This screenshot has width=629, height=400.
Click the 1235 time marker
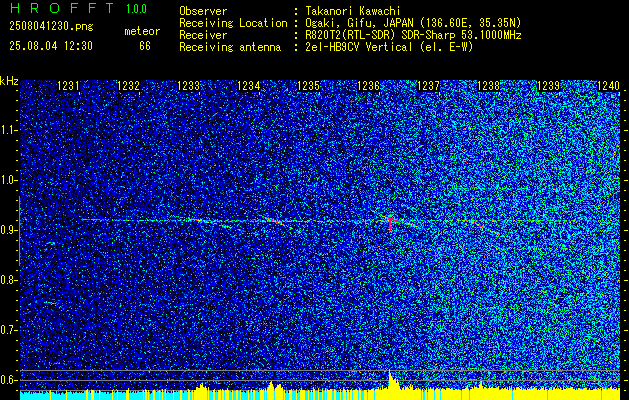point(308,86)
